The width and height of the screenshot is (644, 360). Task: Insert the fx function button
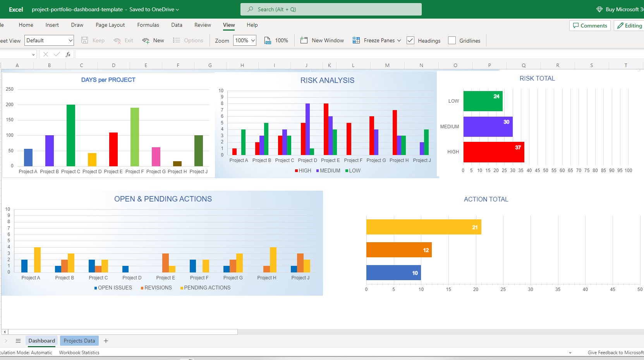tap(68, 54)
